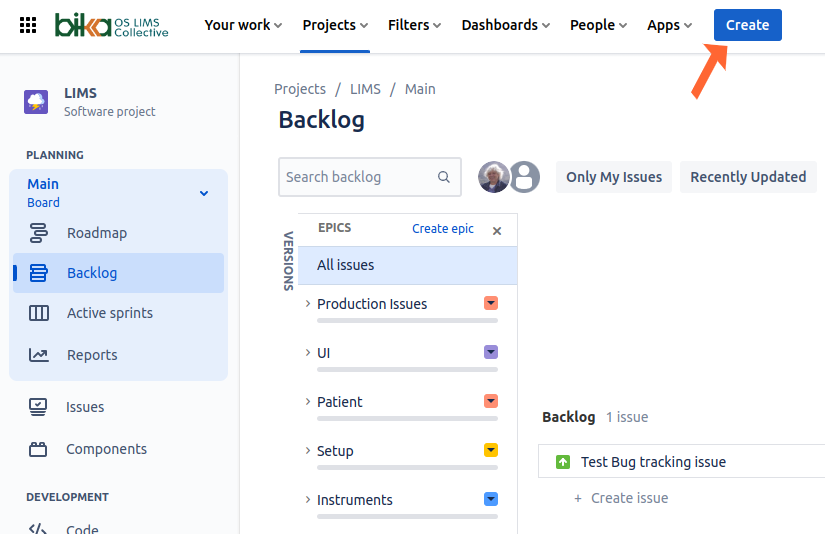Open the Main board dropdown chevron
825x534 pixels.
[x=204, y=193]
